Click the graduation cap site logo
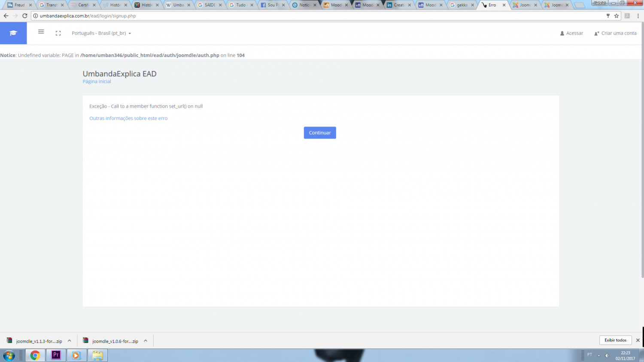The image size is (644, 362). pos(13,33)
